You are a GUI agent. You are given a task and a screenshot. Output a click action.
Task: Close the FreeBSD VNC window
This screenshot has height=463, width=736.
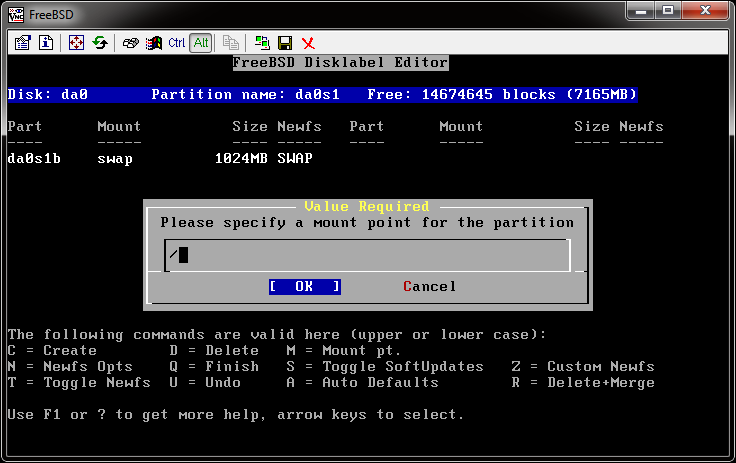705,11
